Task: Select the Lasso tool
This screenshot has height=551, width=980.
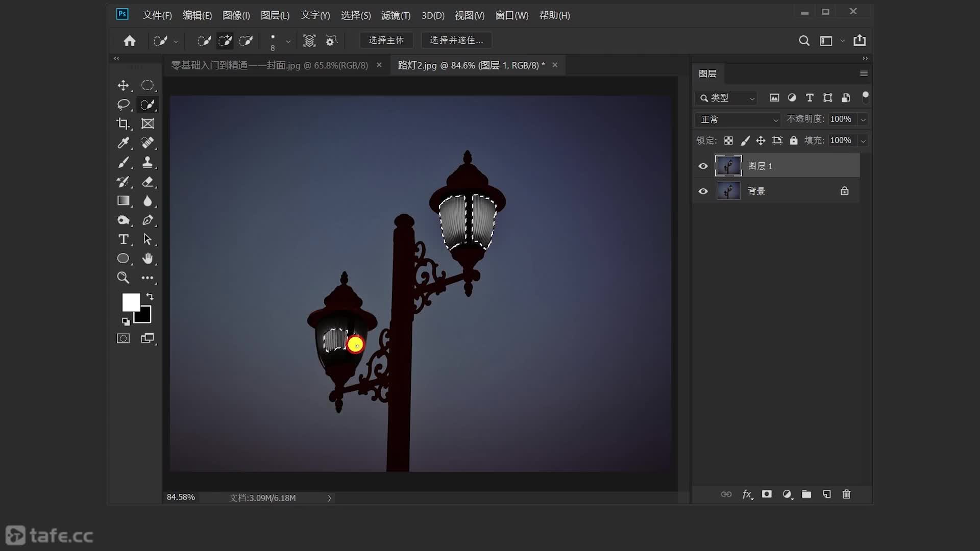Action: [x=123, y=105]
